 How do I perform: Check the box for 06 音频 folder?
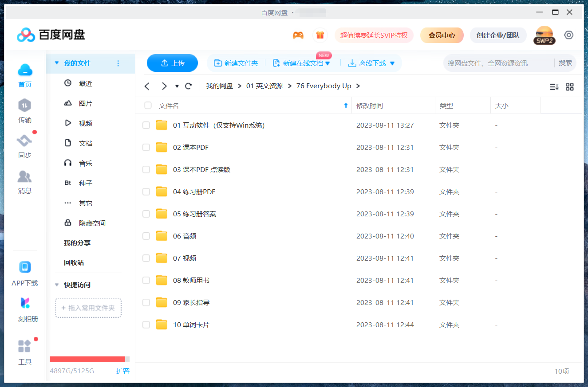click(146, 236)
